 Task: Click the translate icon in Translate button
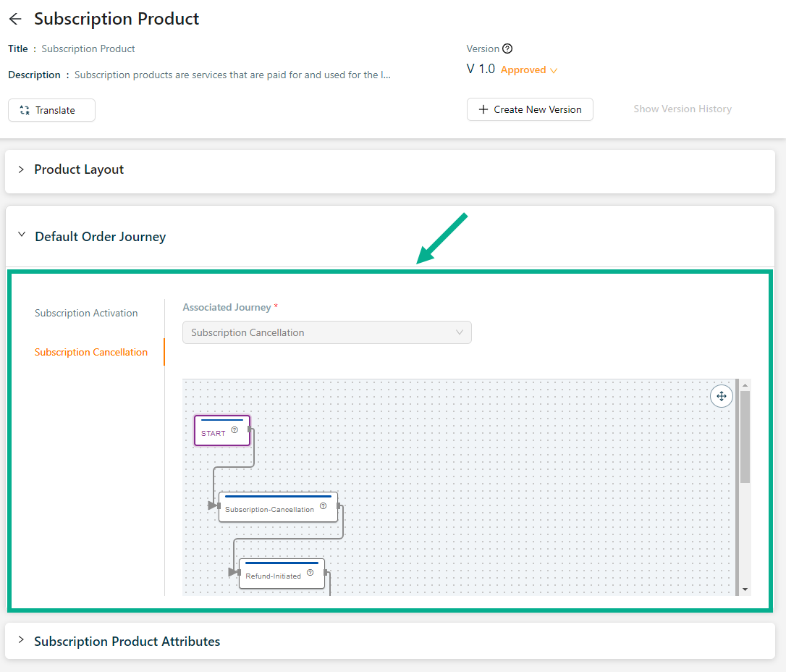[x=25, y=110]
